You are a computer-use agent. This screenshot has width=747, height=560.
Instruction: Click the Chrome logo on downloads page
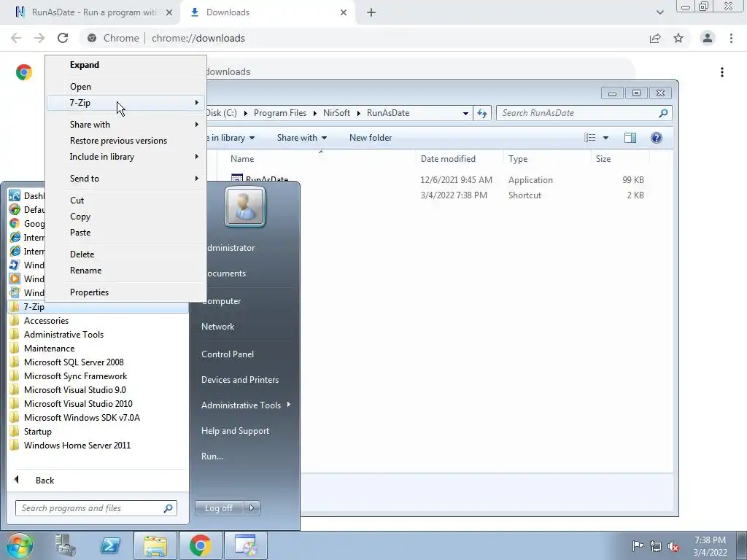point(24,72)
